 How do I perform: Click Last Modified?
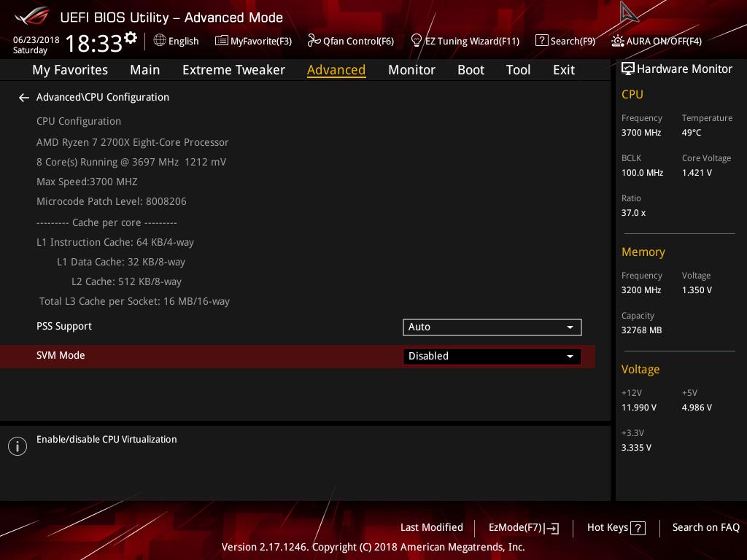(432, 527)
